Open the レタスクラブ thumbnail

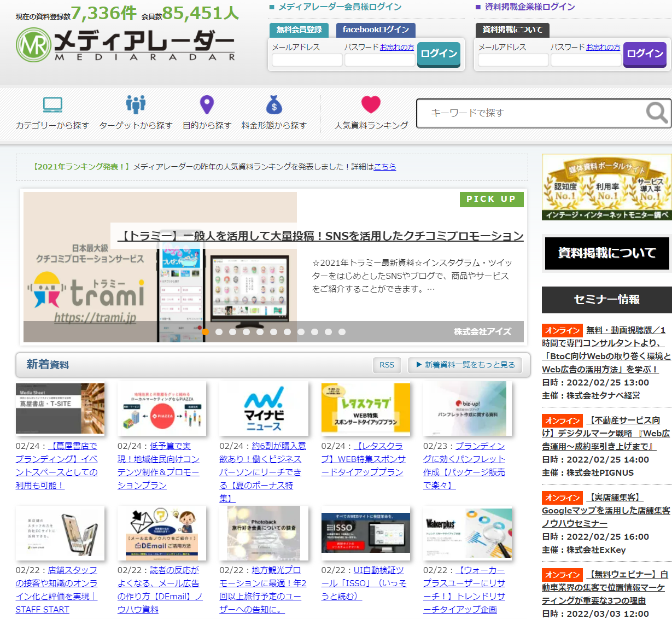[366, 408]
